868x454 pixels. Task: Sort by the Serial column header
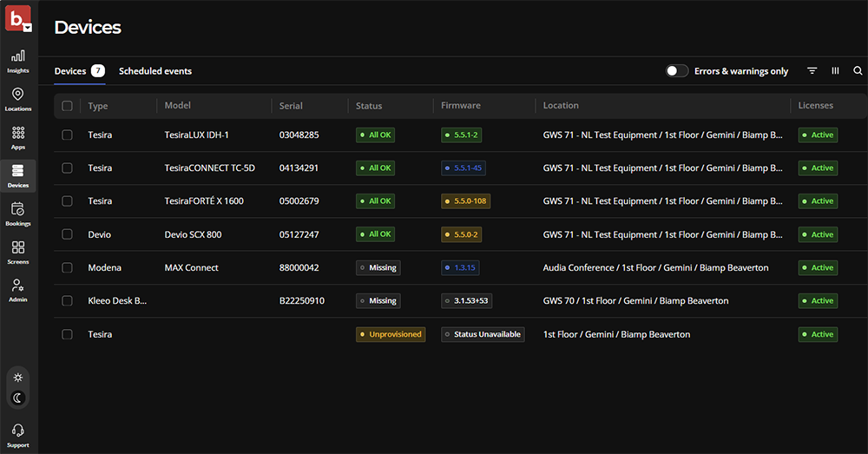[291, 106]
